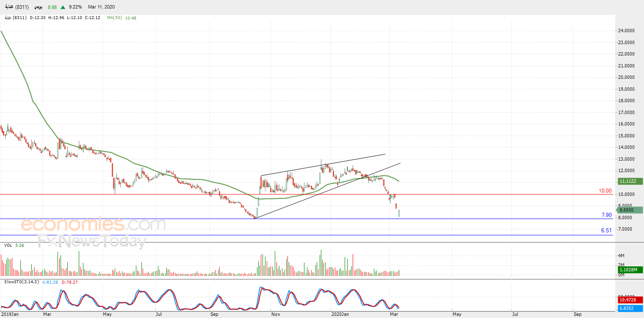Click the SlowSTO(3,14,3) indicator label
644x318 pixels.
pos(22,282)
